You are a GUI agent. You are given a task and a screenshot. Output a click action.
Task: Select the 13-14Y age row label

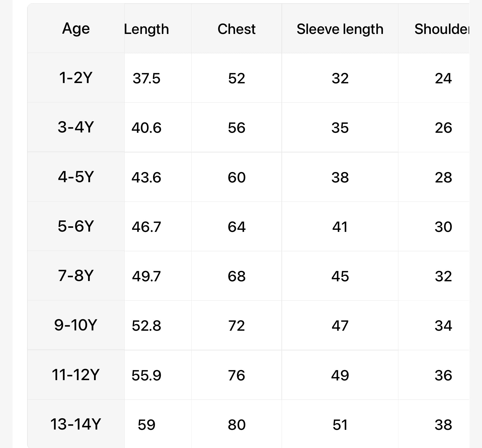coord(76,424)
